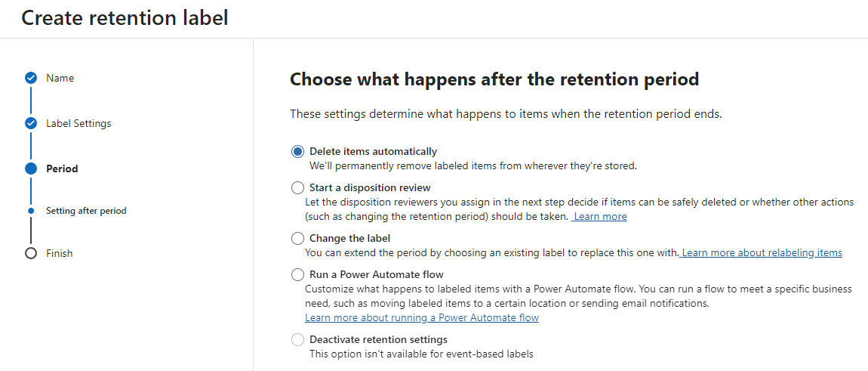Go to the Name step label

pyautogui.click(x=60, y=78)
